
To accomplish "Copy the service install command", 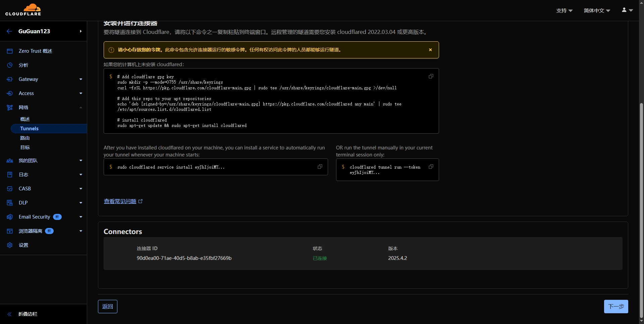I will click(320, 167).
